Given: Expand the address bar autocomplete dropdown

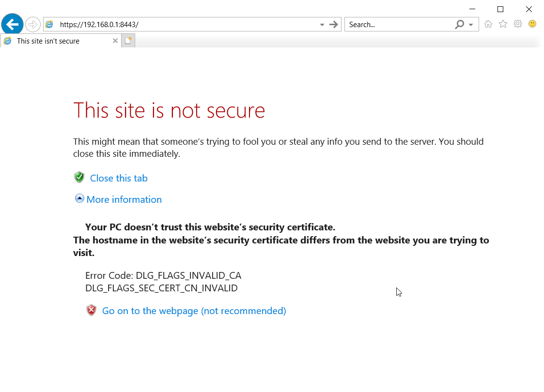Looking at the screenshot, I should [x=322, y=25].
